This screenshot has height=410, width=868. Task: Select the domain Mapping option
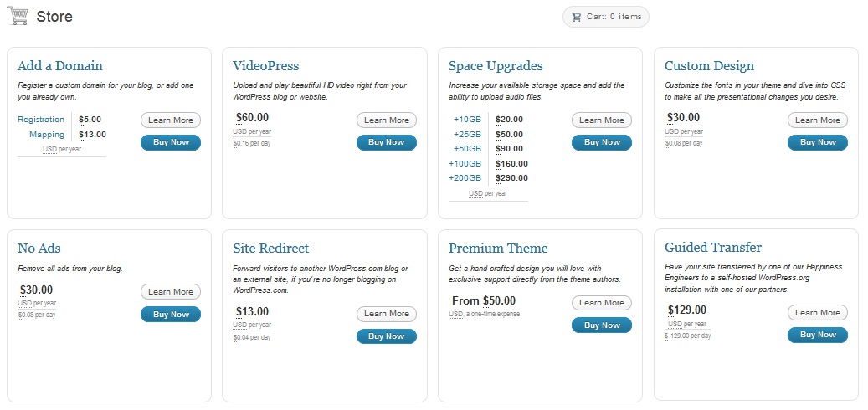click(47, 135)
